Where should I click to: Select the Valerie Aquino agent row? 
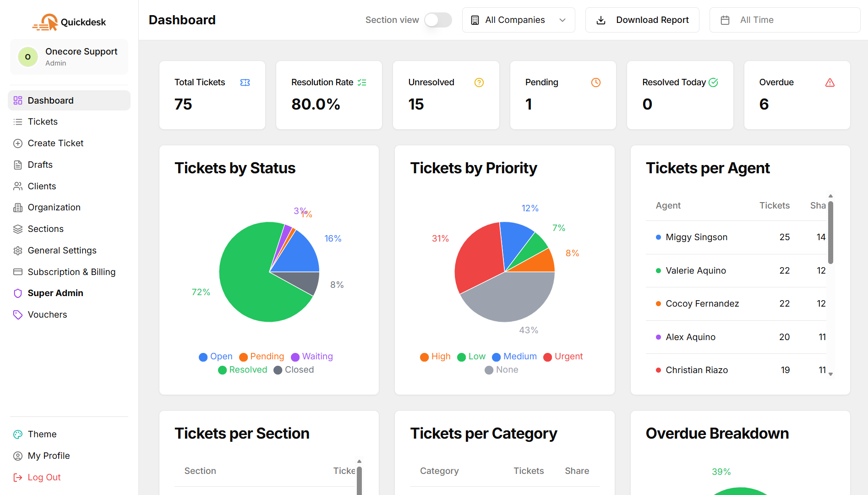736,271
